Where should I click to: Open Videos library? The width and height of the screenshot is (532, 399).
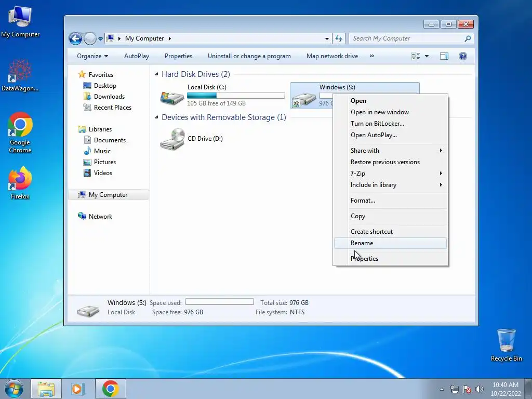103,173
